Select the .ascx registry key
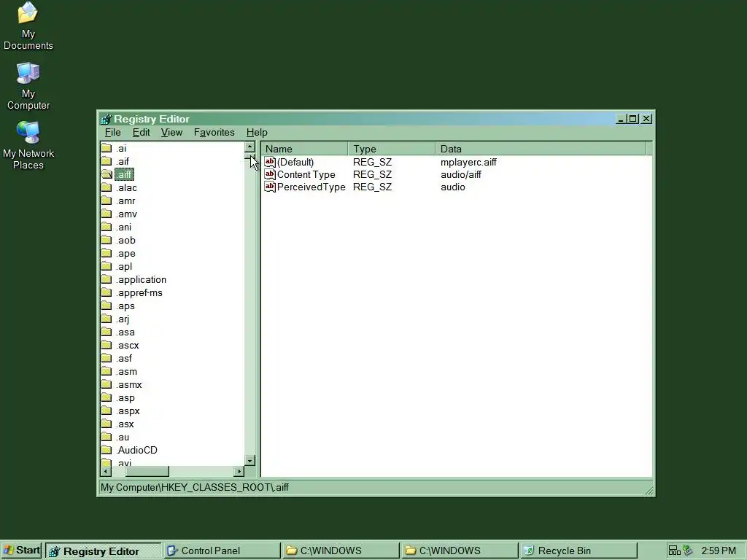Viewport: 747px width, 560px height. (x=128, y=345)
